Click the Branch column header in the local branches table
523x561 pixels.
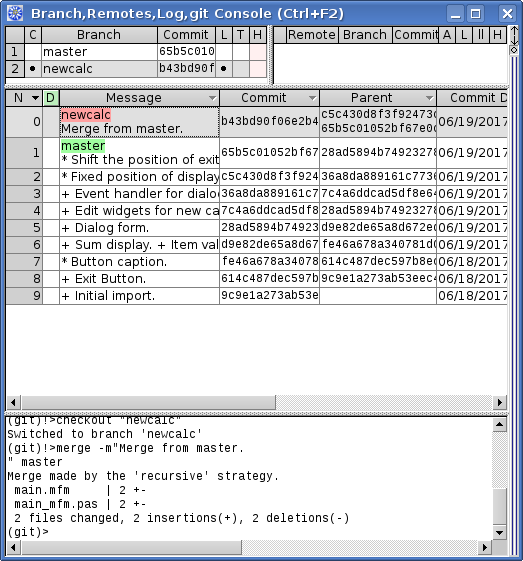tap(99, 35)
